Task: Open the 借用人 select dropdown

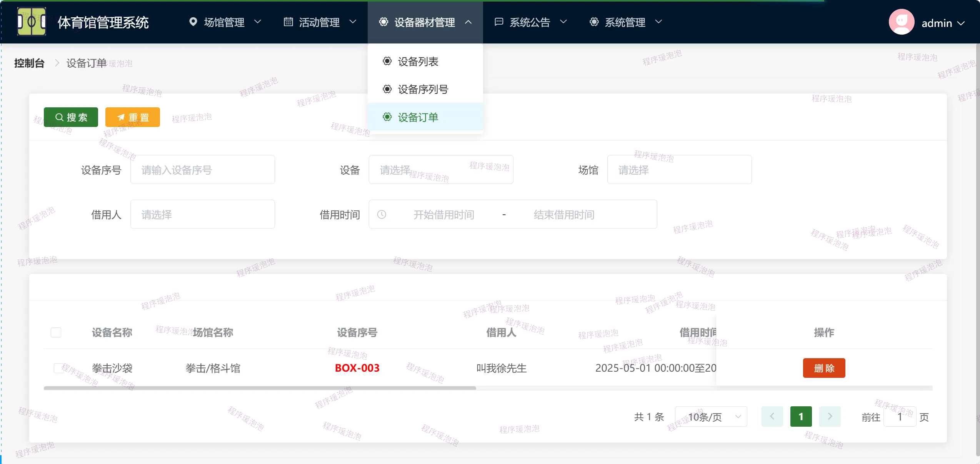Action: point(202,214)
